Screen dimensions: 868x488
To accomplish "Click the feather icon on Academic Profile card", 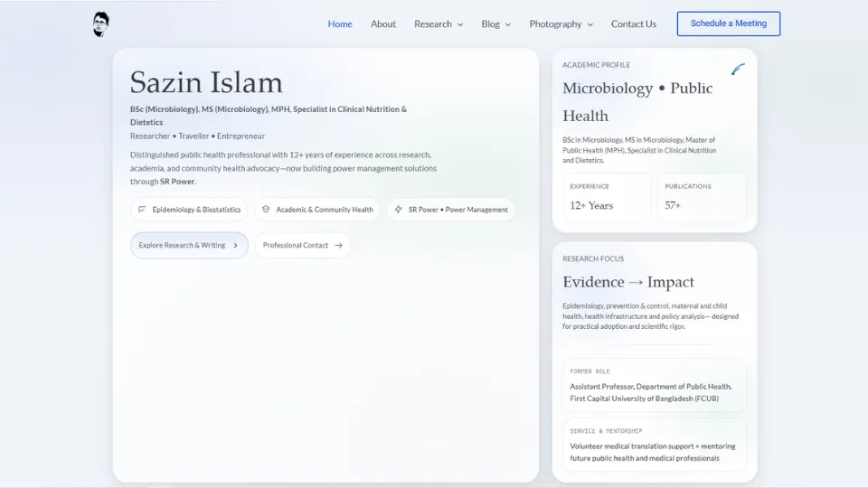I will pyautogui.click(x=738, y=70).
